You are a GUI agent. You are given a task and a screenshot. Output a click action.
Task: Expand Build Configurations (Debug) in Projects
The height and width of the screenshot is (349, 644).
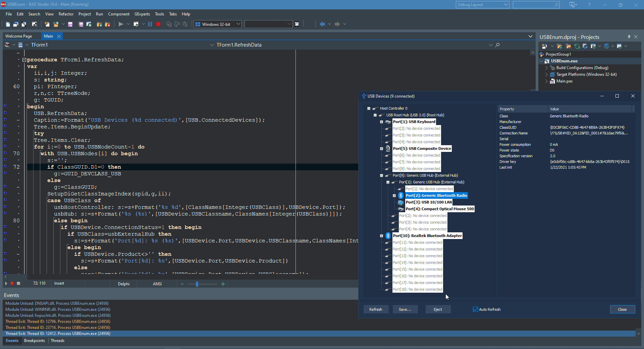[546, 68]
